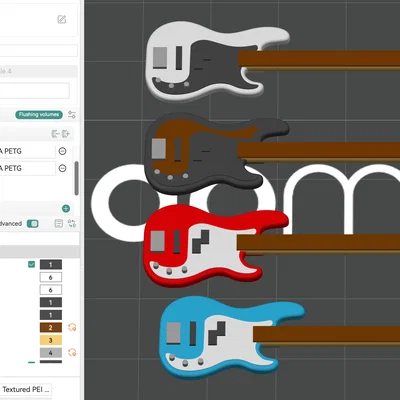
Task: Click orange sync icon beside gray swatch 4
Action: pos(72,352)
